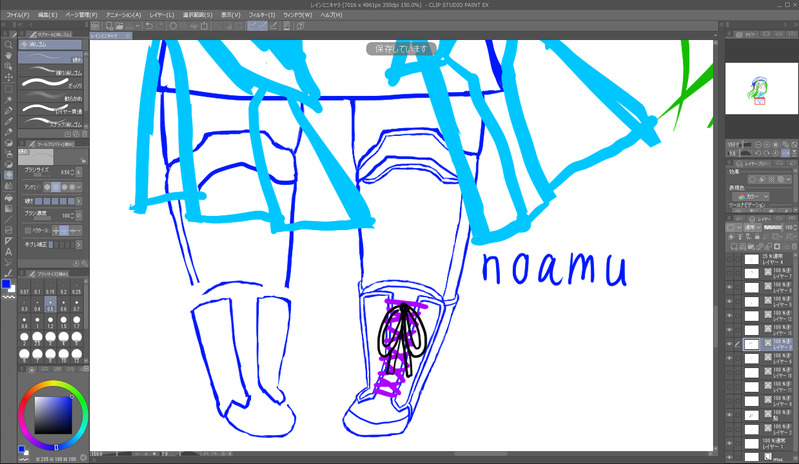Viewport: 799px width, 464px height.
Task: Select the スナップ消しゴム sub tool
Action: pyautogui.click(x=50, y=122)
